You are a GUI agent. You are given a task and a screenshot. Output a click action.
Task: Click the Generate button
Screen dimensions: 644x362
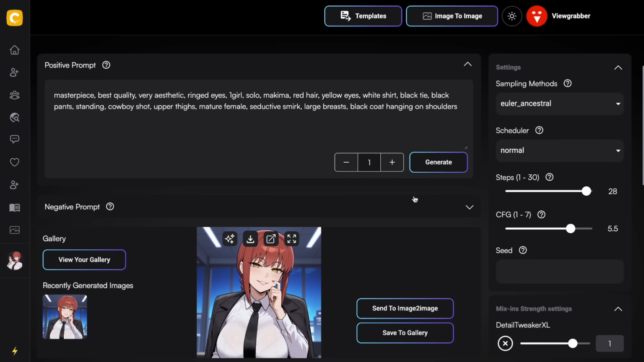coord(438,162)
